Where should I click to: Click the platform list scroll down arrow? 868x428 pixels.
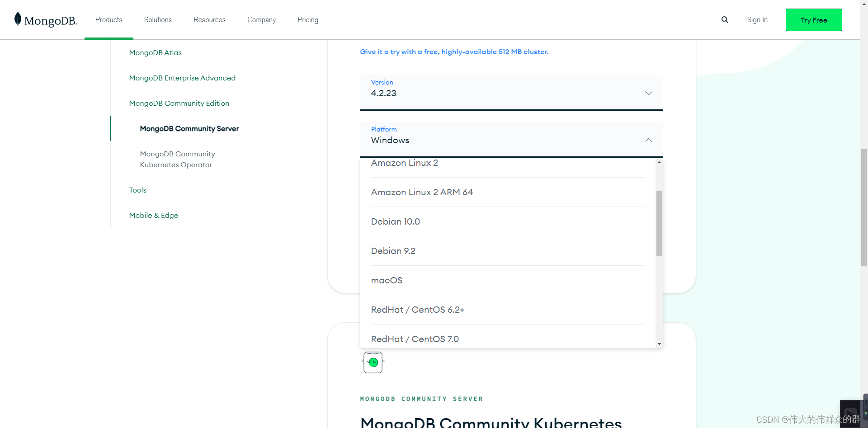click(659, 344)
